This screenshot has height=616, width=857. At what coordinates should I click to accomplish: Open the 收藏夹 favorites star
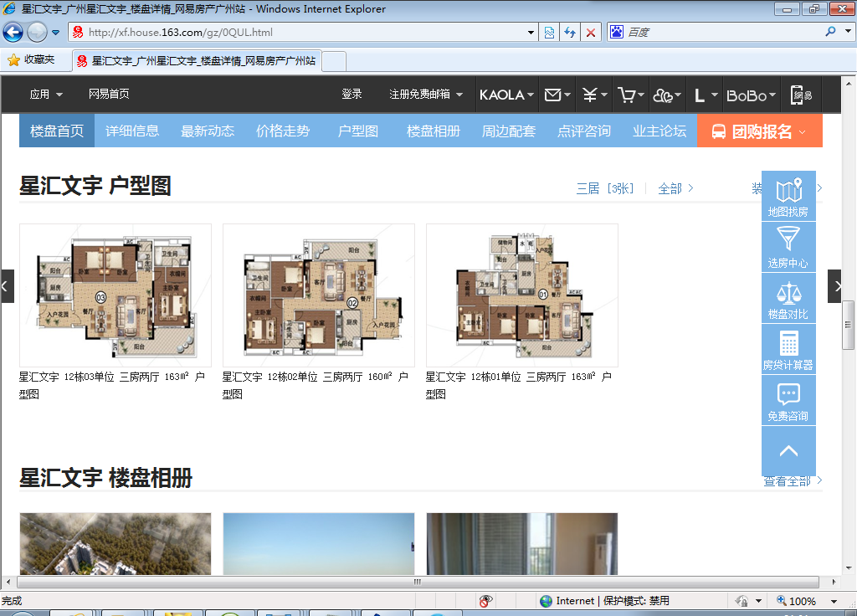(14, 60)
